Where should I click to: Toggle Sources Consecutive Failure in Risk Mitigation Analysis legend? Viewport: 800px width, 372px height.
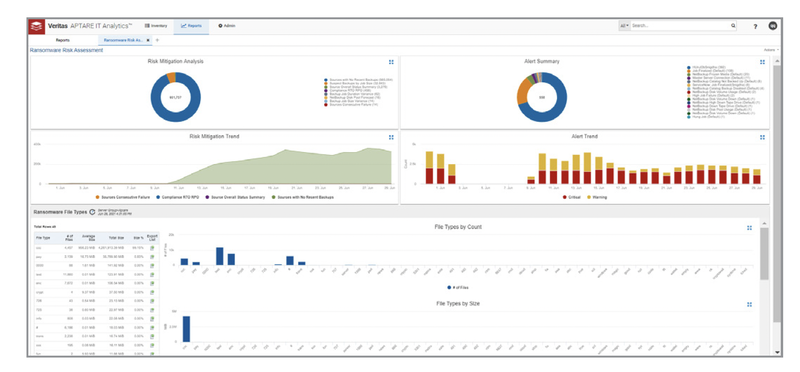[352, 105]
